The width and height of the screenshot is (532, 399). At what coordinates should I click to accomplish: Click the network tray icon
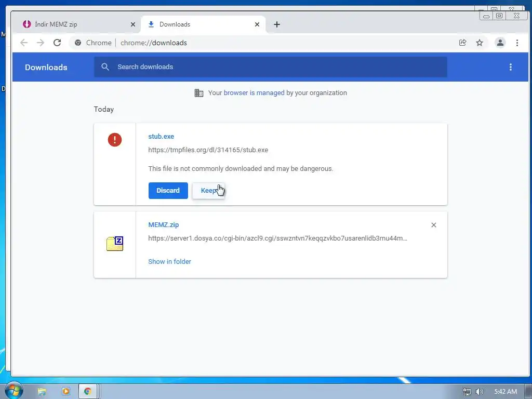click(x=467, y=392)
